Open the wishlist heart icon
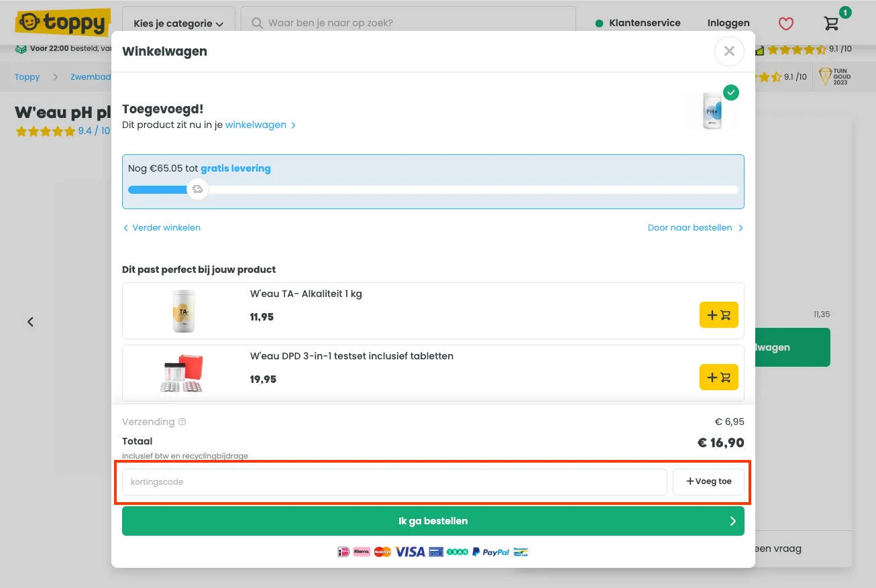 pyautogui.click(x=786, y=23)
